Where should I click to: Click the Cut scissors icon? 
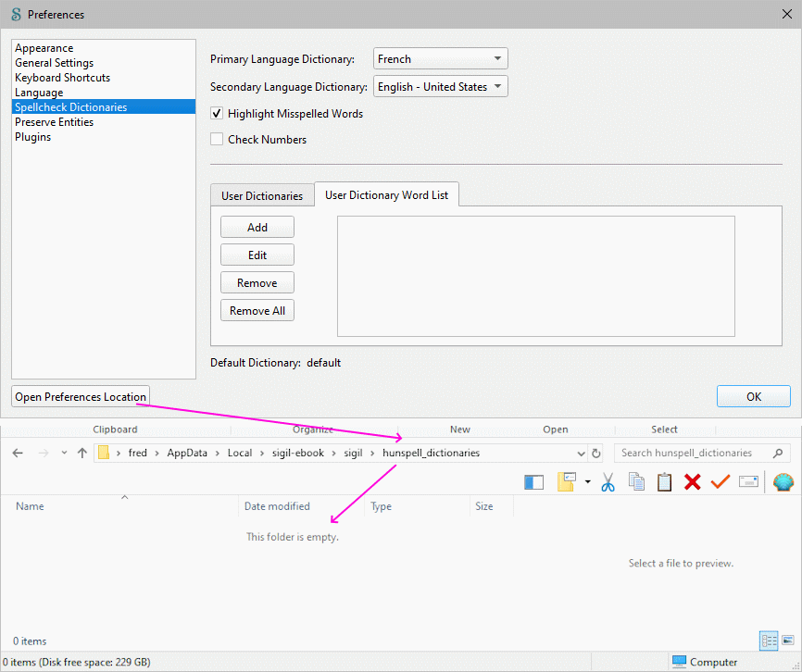pos(608,482)
